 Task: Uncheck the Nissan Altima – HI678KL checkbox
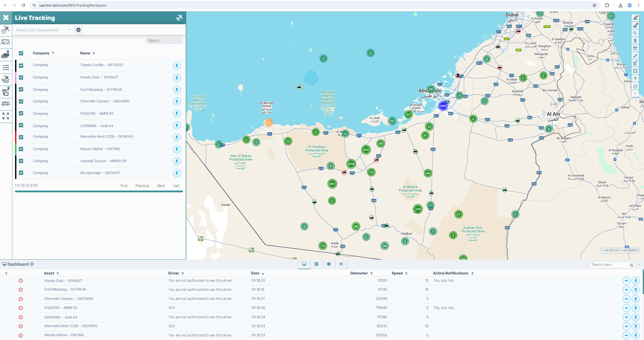tap(21, 149)
